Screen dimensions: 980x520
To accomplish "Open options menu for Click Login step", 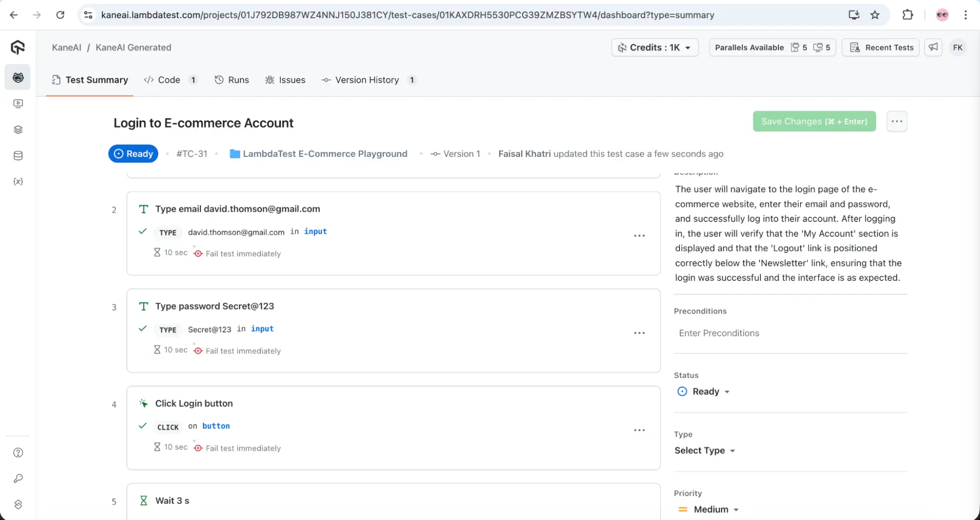I will tap(639, 430).
